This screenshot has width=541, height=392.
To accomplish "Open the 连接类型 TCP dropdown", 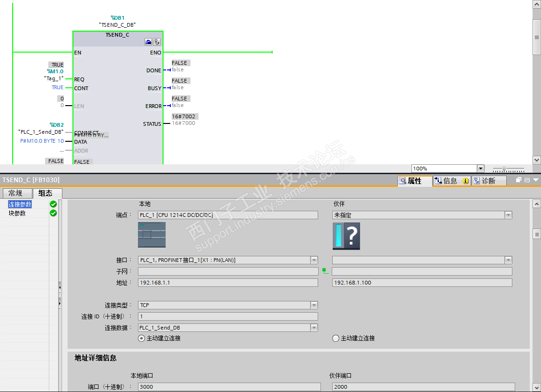I will coord(314,305).
